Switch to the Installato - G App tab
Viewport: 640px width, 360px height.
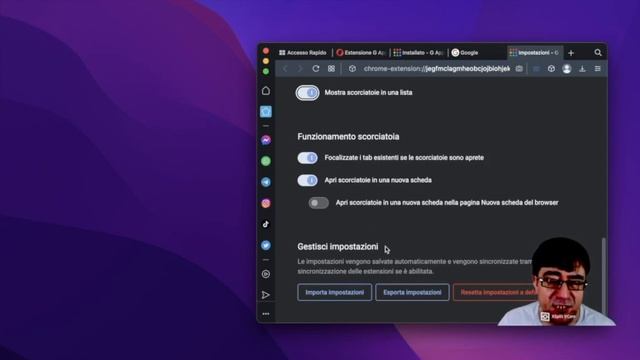click(419, 53)
